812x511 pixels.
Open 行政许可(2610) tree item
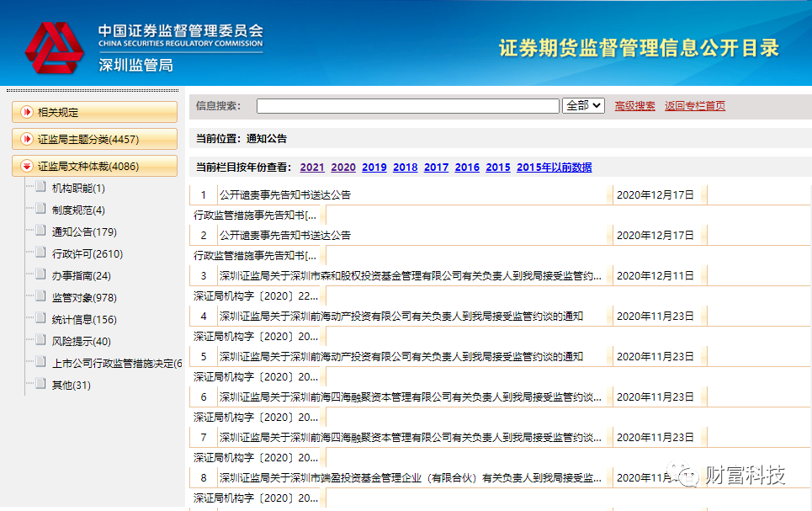point(87,254)
